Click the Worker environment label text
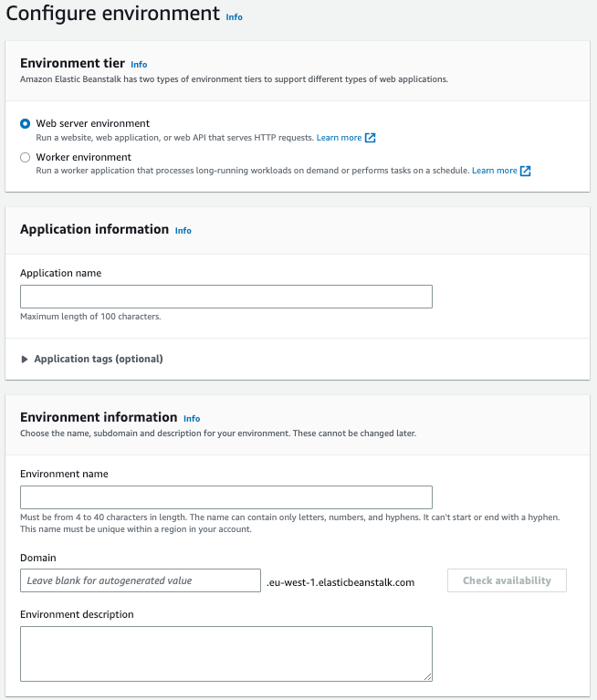This screenshot has height=700, width=597. [x=83, y=157]
